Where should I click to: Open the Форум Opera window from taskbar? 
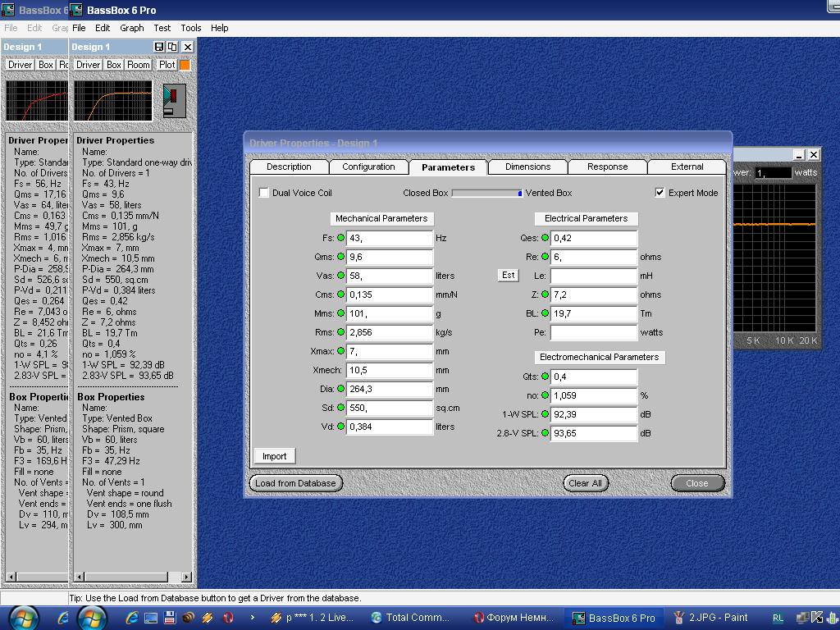(514, 618)
